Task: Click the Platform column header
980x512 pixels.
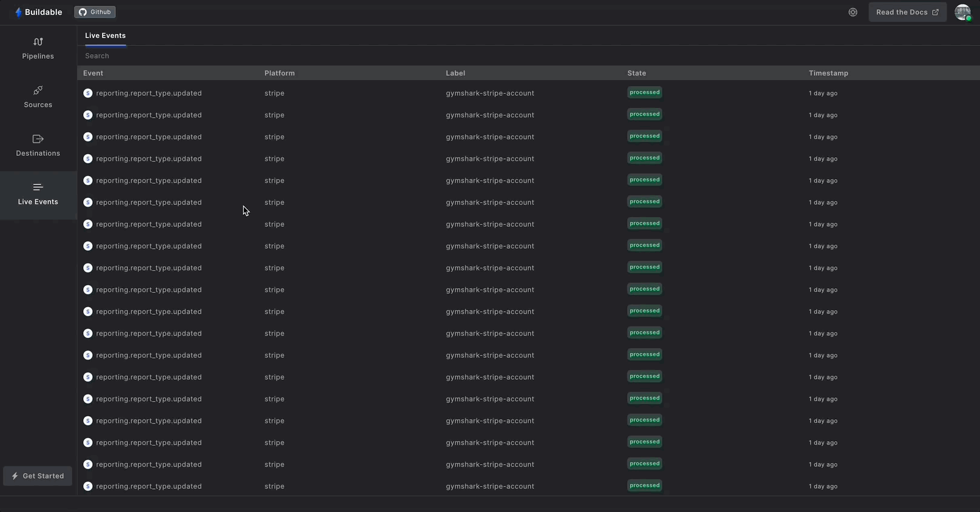Action: pos(280,73)
